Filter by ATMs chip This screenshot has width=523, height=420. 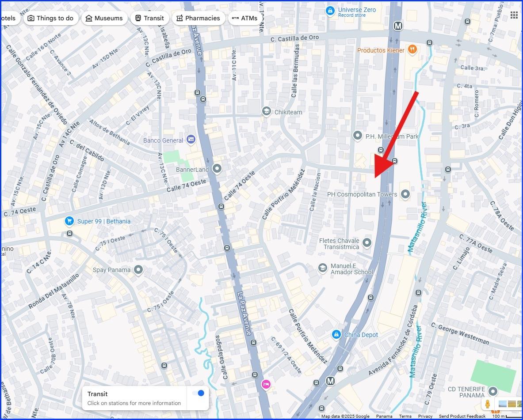click(x=244, y=18)
